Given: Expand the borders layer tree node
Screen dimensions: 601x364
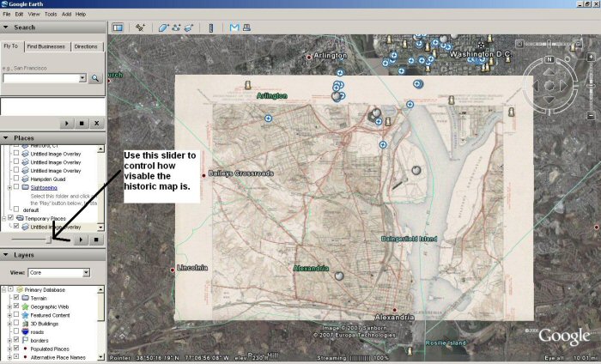Looking at the screenshot, I should 9,340.
